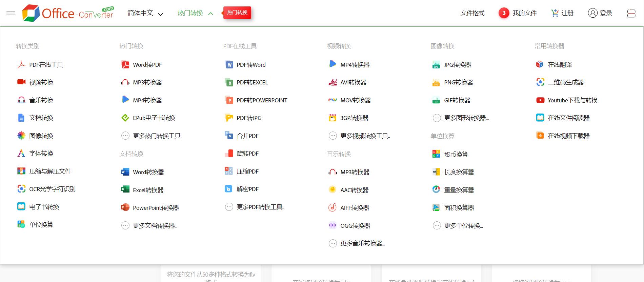
Task: Click the 注册 cart icon
Action: point(555,13)
